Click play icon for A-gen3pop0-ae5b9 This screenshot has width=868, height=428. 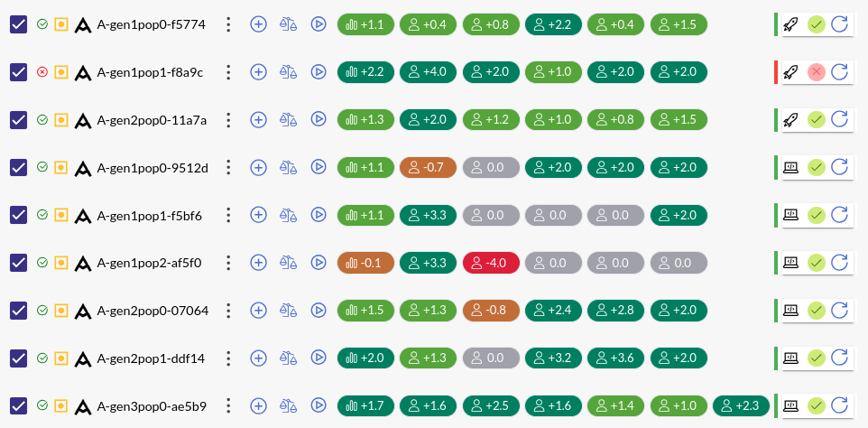(319, 405)
